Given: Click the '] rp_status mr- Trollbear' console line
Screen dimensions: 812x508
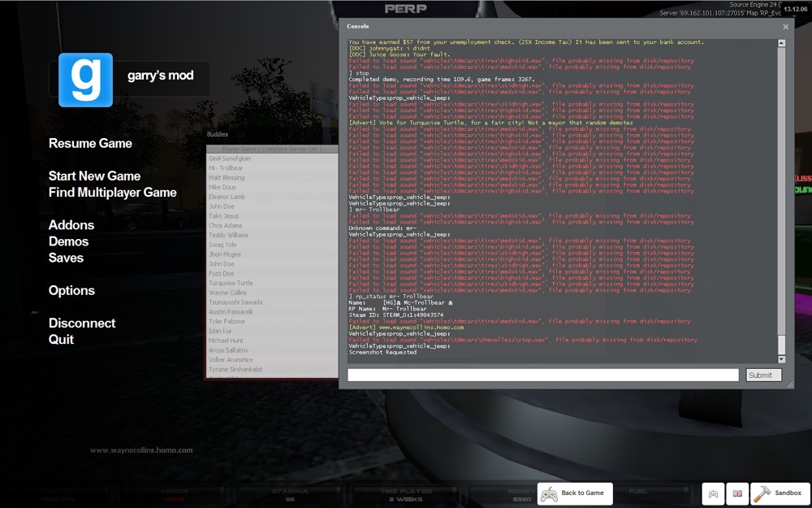Looking at the screenshot, I should coord(391,297).
